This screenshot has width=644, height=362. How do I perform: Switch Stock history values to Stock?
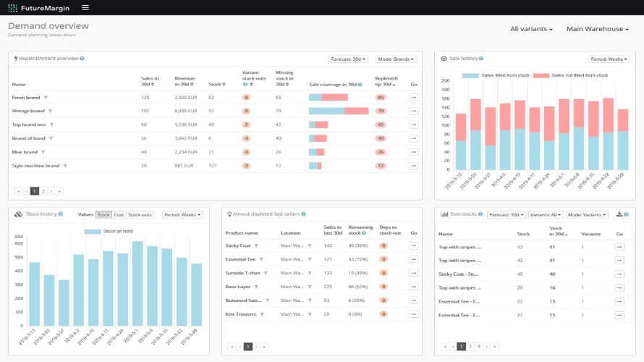[x=103, y=214]
